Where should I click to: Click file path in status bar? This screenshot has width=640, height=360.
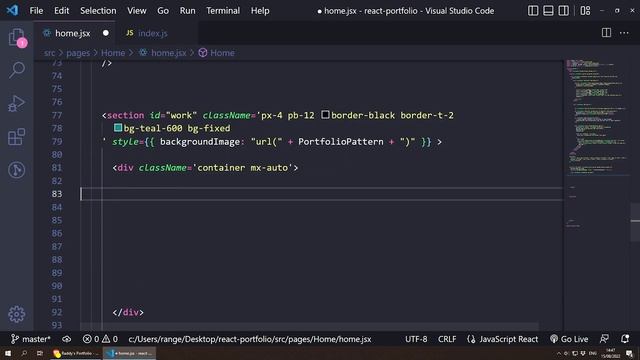pyautogui.click(x=250, y=339)
